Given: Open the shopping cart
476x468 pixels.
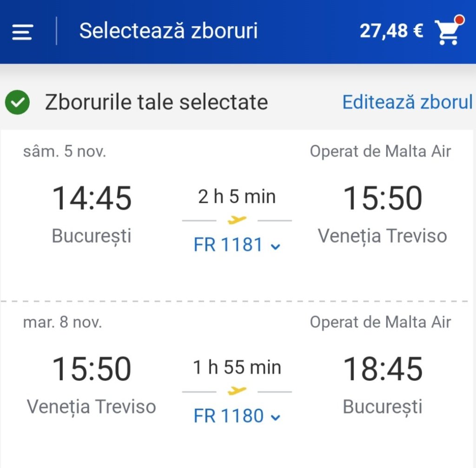Looking at the screenshot, I should [447, 33].
